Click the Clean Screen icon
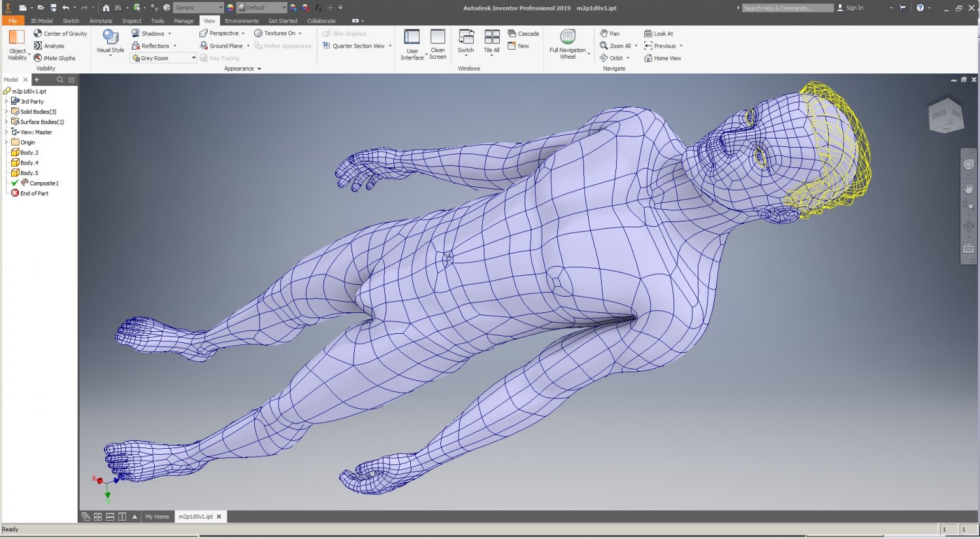Screen dimensions: 980x539 coord(438,37)
